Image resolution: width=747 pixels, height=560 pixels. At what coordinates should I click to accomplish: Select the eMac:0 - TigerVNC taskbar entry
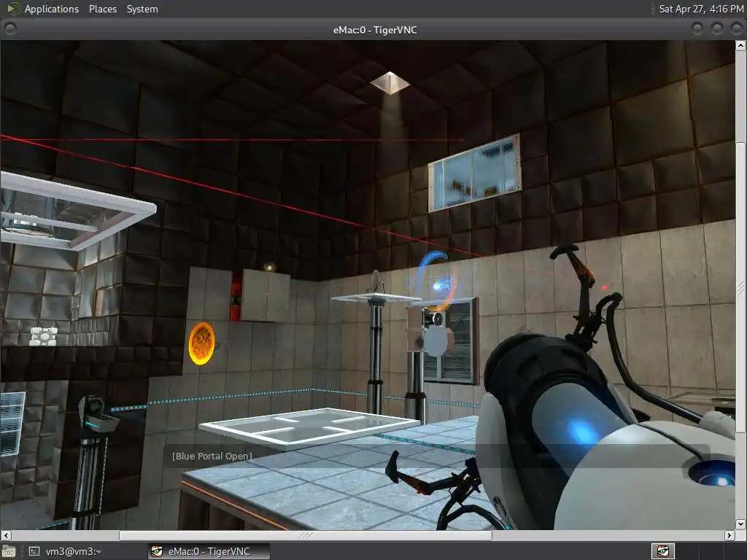click(x=209, y=551)
